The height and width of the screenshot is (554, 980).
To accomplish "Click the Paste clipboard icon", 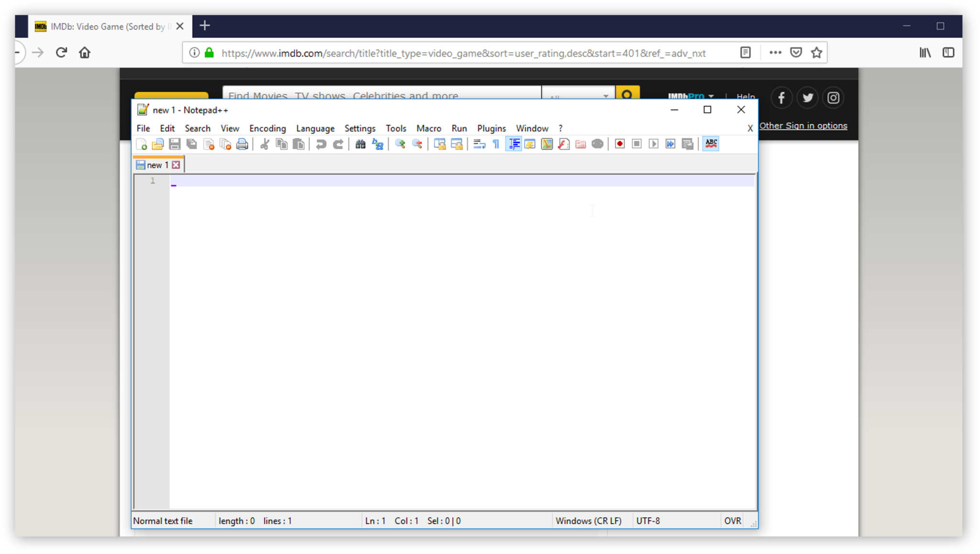I will tap(299, 144).
